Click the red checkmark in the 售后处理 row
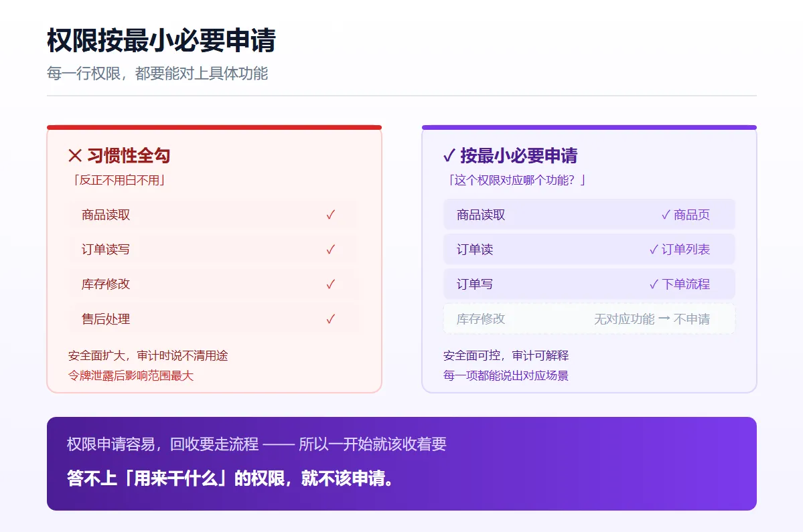The height and width of the screenshot is (532, 803). tap(330, 319)
